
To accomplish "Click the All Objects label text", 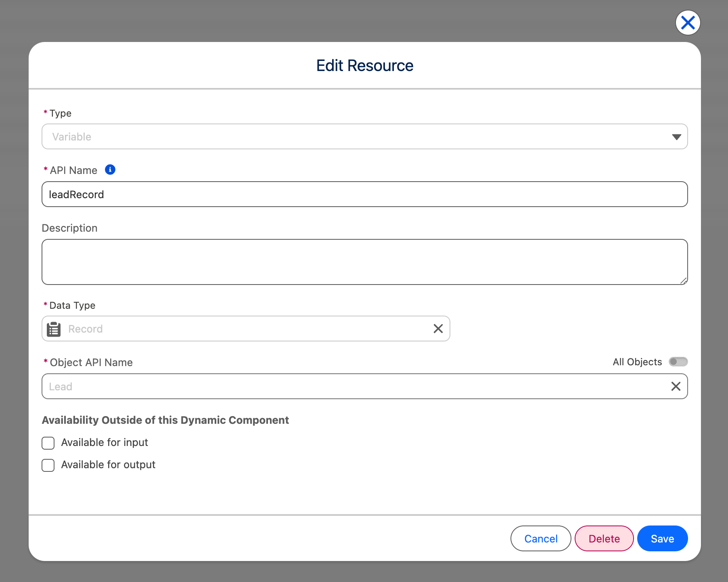I will pyautogui.click(x=637, y=362).
